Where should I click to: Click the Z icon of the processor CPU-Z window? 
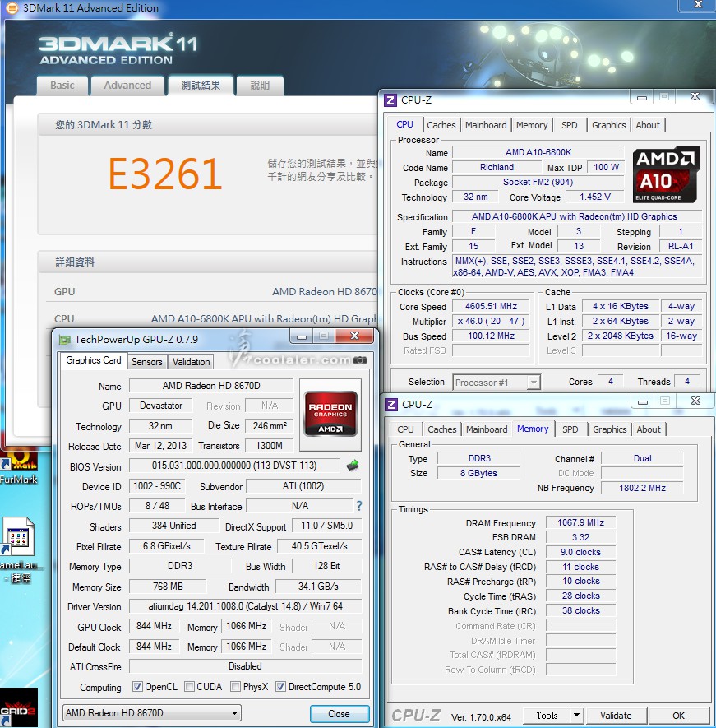(x=390, y=100)
